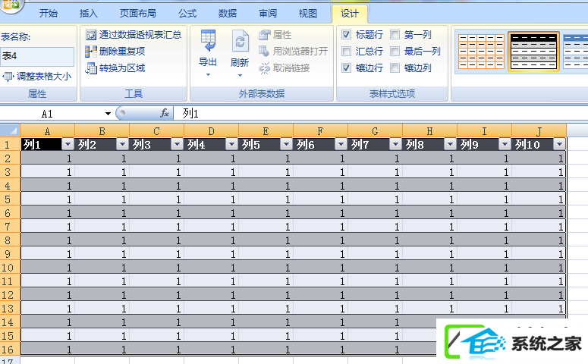This screenshot has width=588, height=364.
Task: Open the filter dropdown for 列10
Action: coord(559,144)
